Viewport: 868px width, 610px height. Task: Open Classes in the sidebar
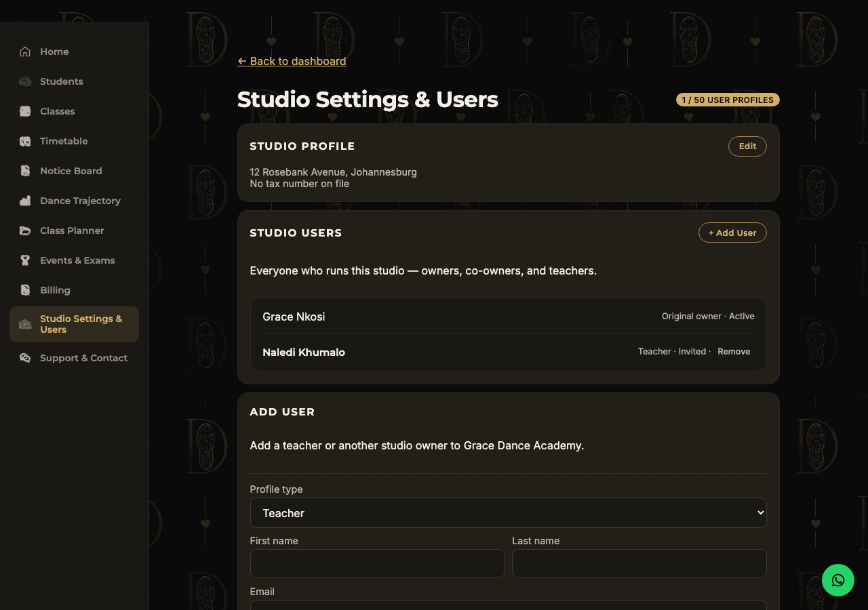[75, 111]
